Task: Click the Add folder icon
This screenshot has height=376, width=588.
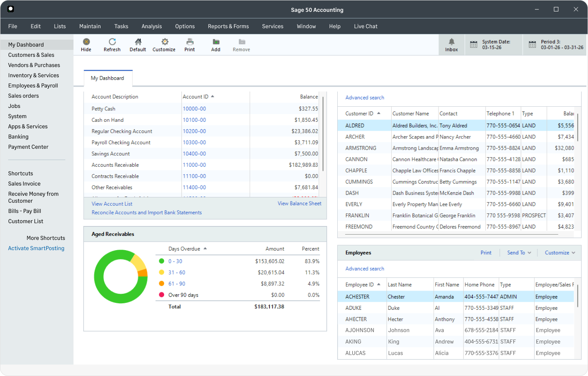Action: [x=216, y=42]
